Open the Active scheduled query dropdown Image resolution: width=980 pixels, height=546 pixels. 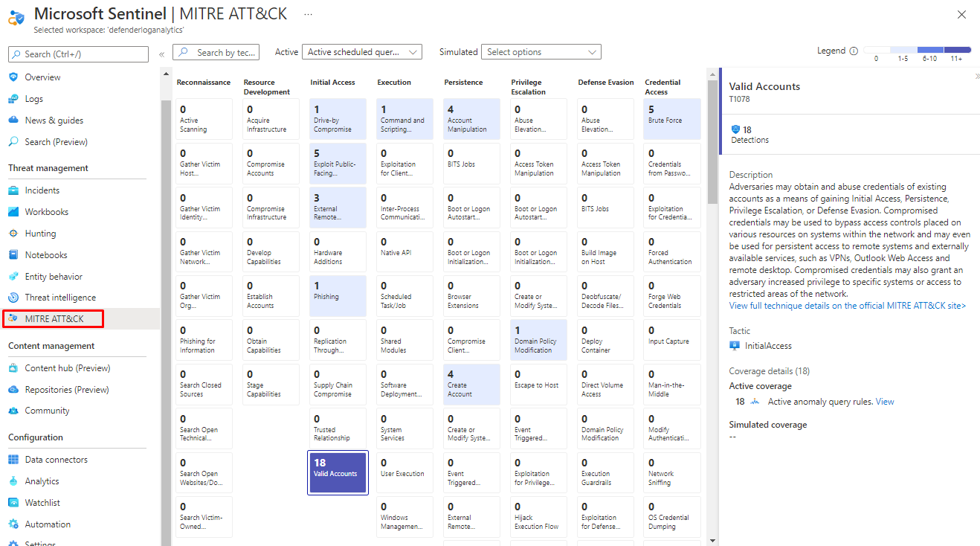coord(362,52)
